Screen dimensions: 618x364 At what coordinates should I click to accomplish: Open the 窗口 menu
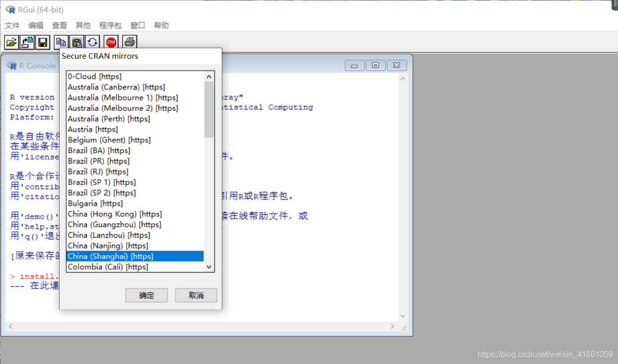coord(138,25)
